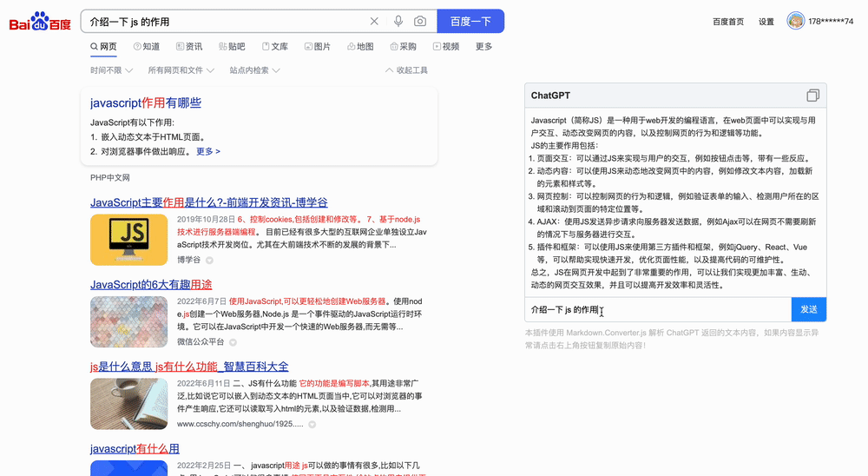The width and height of the screenshot is (868, 476).
Task: Open www.ccschy.com/shenghuo source URL
Action: coord(240,424)
